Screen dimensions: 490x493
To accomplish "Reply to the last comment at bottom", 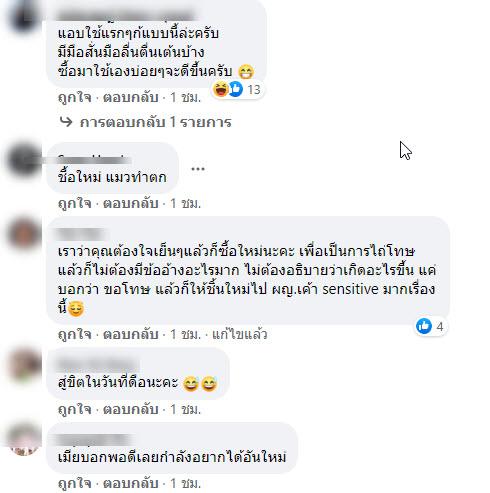I will click(x=130, y=483).
